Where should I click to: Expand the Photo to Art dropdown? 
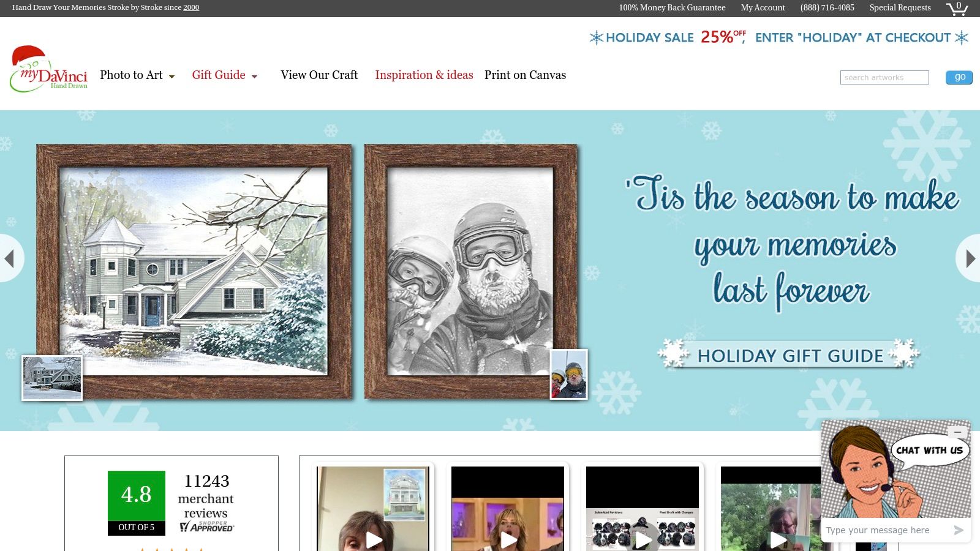click(x=137, y=75)
